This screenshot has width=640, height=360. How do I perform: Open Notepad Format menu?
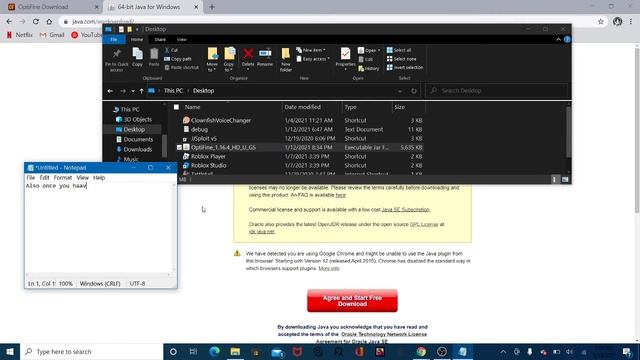(63, 178)
